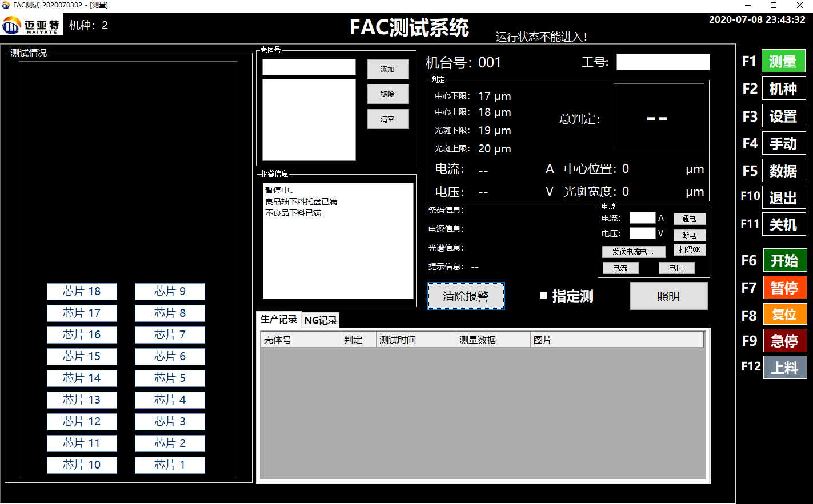The image size is (813, 504).
Task: Open the 机种 (F2) page
Action: pos(783,88)
